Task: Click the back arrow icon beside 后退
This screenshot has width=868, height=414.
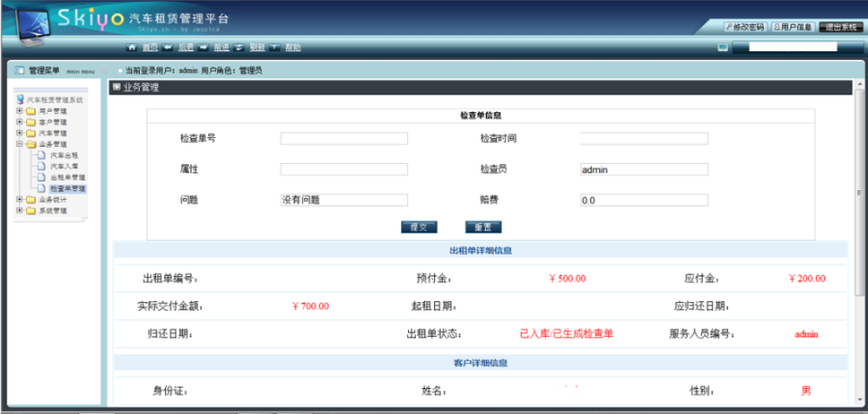Action: click(167, 47)
